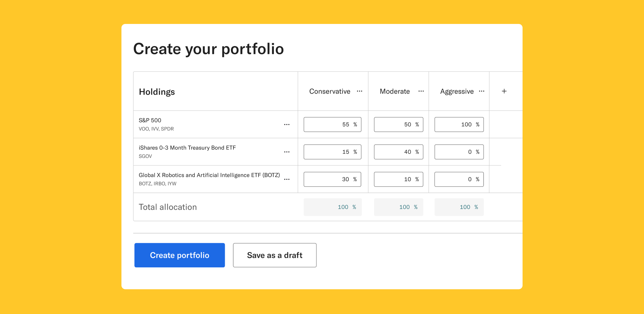
Task: Edit S&P 500 Aggressive percentage field
Action: point(459,124)
